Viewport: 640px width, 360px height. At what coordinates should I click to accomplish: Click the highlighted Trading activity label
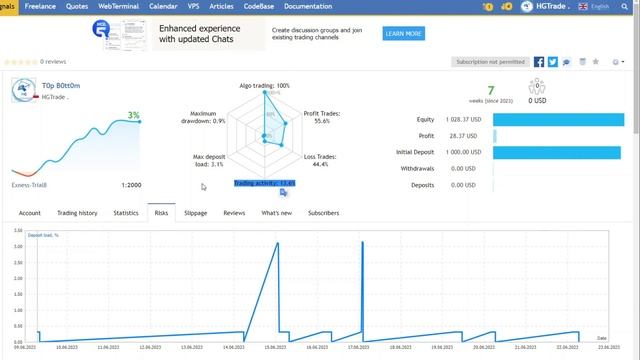click(264, 183)
